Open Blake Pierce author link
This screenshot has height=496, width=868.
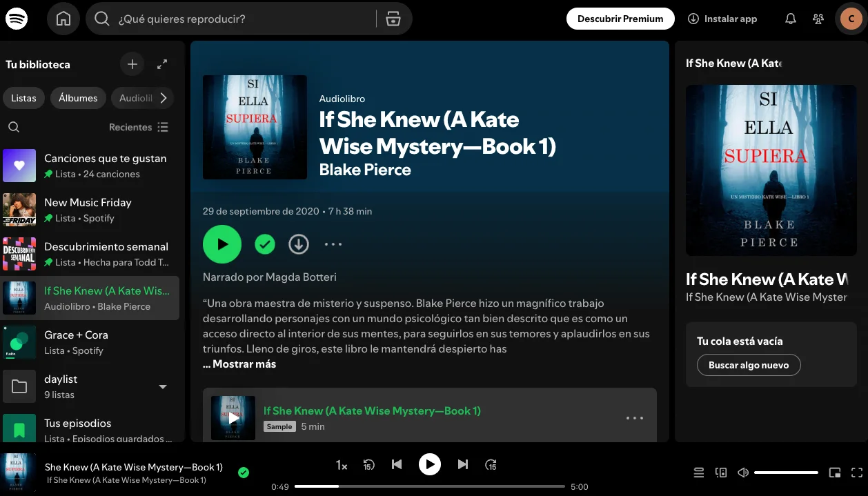(x=365, y=170)
